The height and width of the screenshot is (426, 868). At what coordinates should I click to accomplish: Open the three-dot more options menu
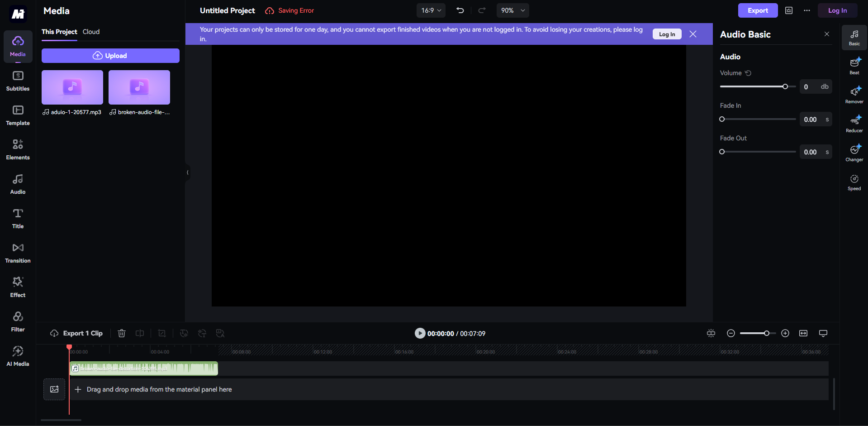pyautogui.click(x=807, y=10)
